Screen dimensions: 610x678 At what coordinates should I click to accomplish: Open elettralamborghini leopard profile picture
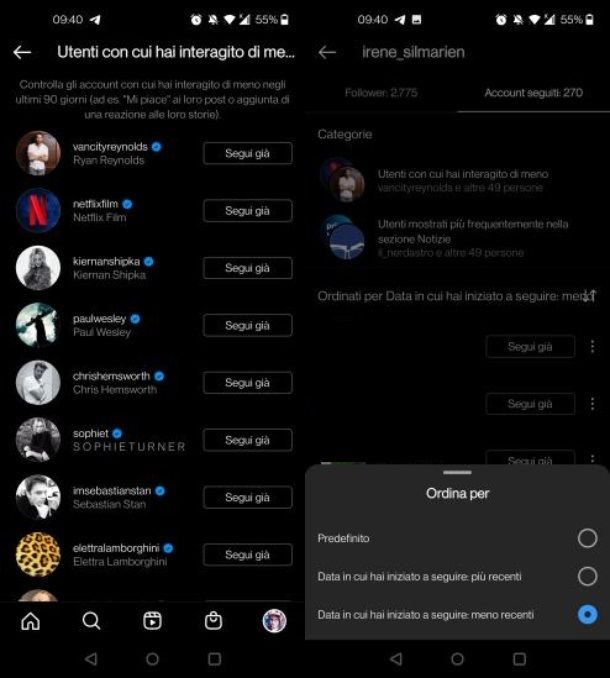38,554
